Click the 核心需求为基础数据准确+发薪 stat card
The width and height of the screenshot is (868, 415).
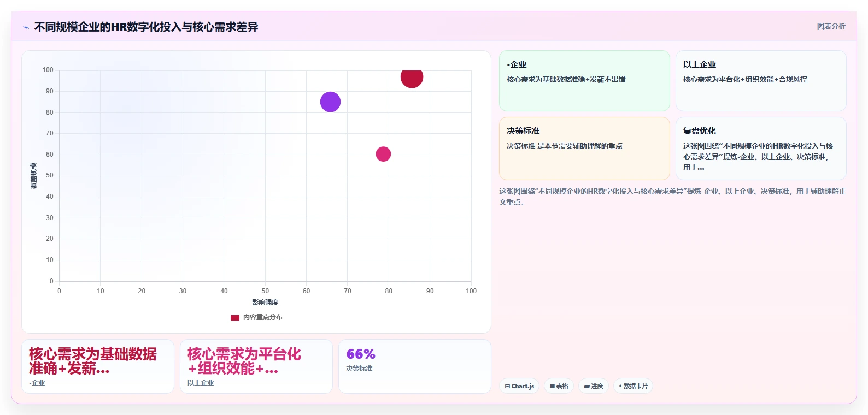click(98, 366)
